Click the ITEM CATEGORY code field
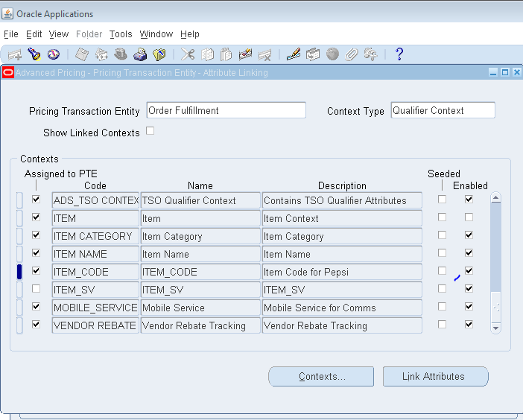The width and height of the screenshot is (523, 420). 95,236
